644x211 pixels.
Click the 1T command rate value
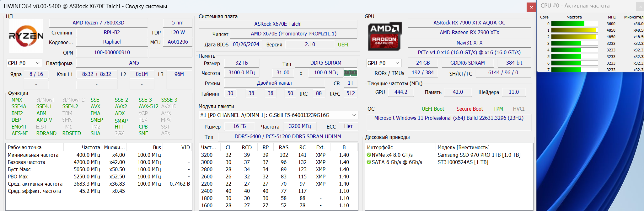click(351, 83)
